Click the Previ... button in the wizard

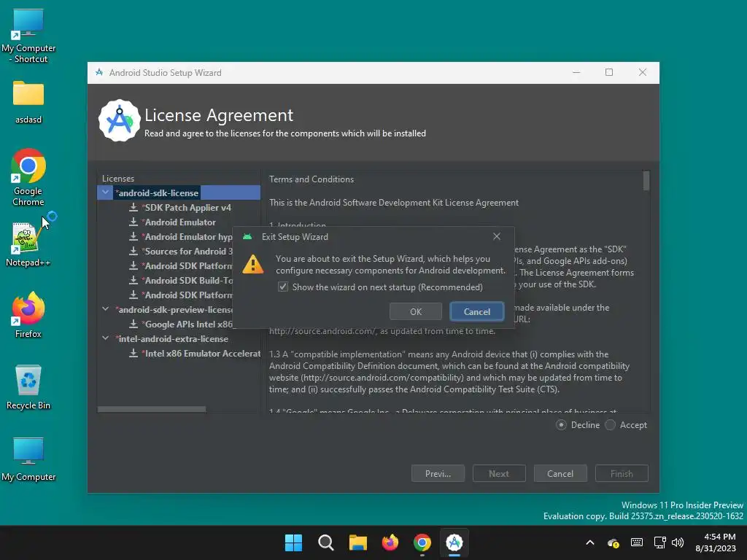click(438, 473)
